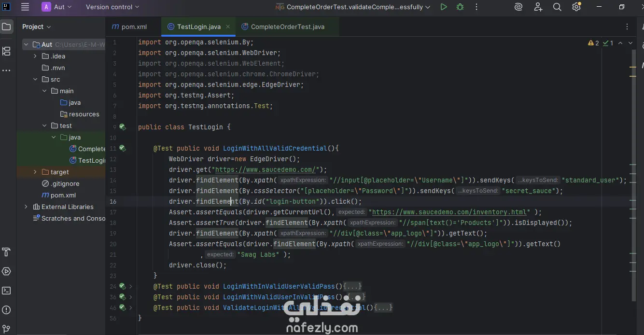The image size is (644, 335).
Task: Click the passed checks count indicator
Action: 608,43
